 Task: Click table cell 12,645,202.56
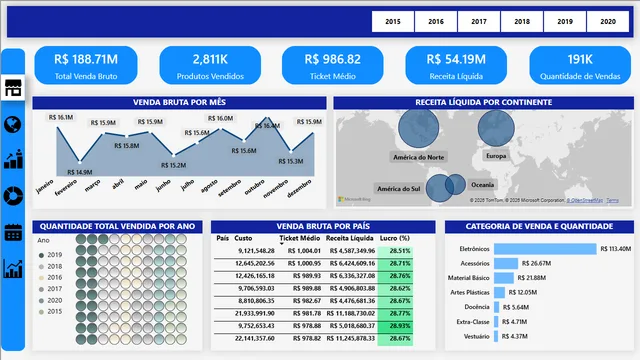click(255, 263)
